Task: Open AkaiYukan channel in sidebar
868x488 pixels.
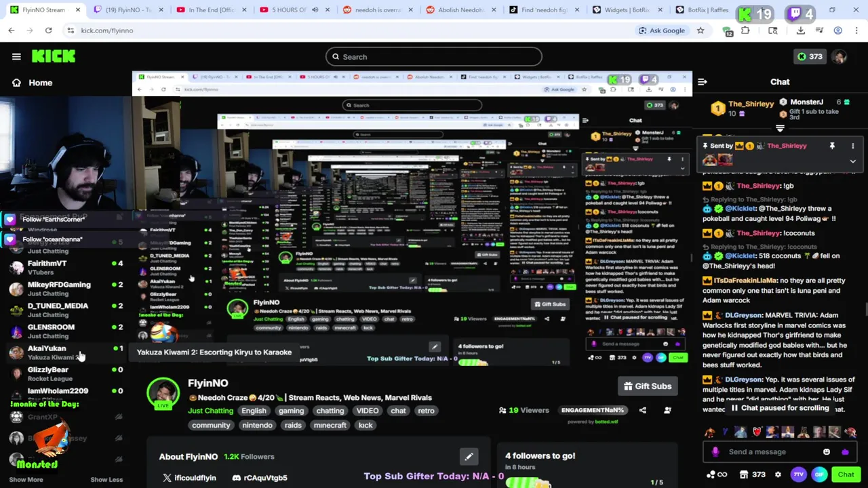Action: click(x=66, y=352)
